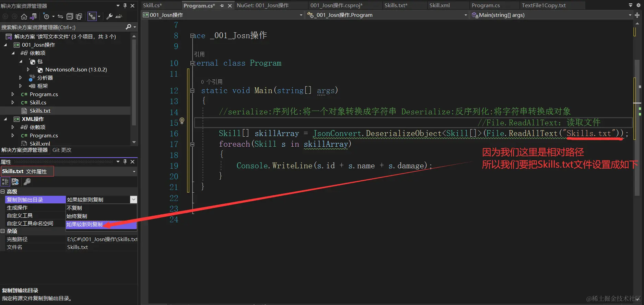Open the NuGet: 001_Josn操作 tab
644x305 pixels.
pyautogui.click(x=262, y=5)
